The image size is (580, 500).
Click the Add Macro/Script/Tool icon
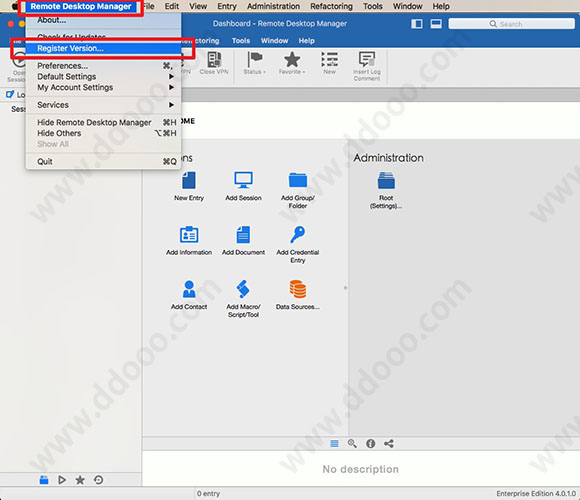pyautogui.click(x=243, y=289)
